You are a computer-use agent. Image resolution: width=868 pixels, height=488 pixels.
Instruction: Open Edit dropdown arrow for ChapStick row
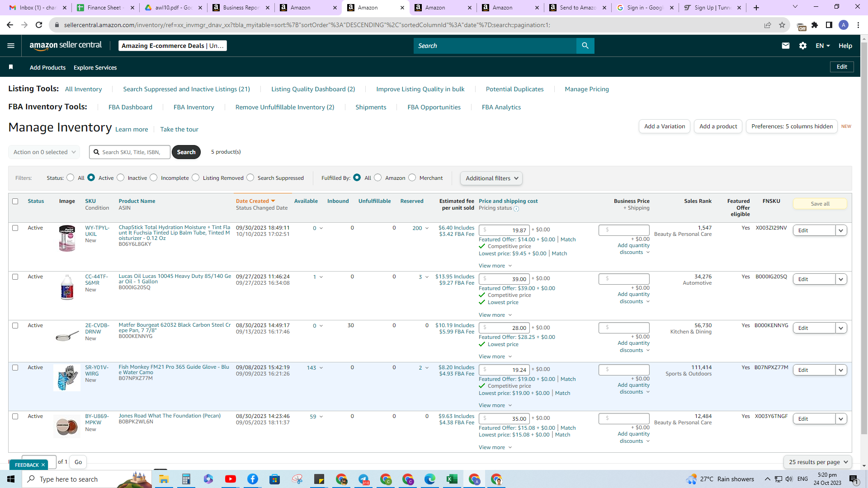click(x=841, y=230)
